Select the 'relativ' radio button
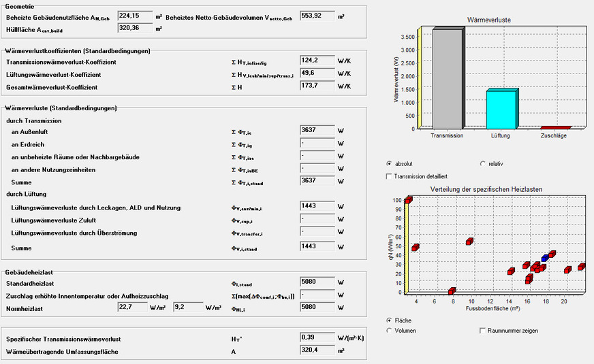Screen dimensions: 594x364 (483, 164)
